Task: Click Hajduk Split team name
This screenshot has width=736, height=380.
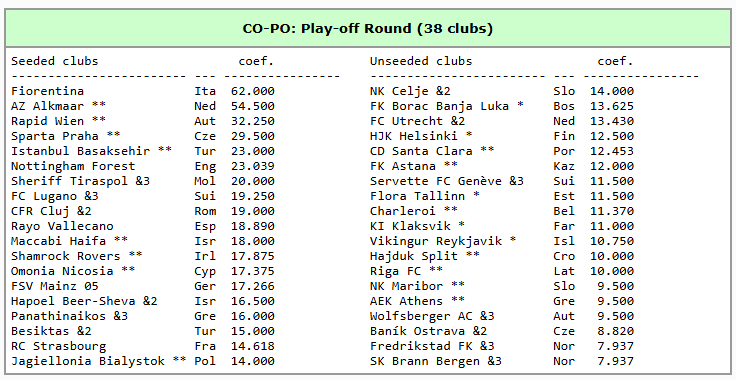Action: [x=414, y=256]
